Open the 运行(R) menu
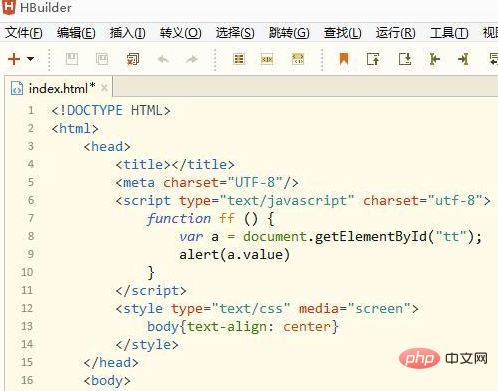The image size is (498, 391). tap(396, 33)
